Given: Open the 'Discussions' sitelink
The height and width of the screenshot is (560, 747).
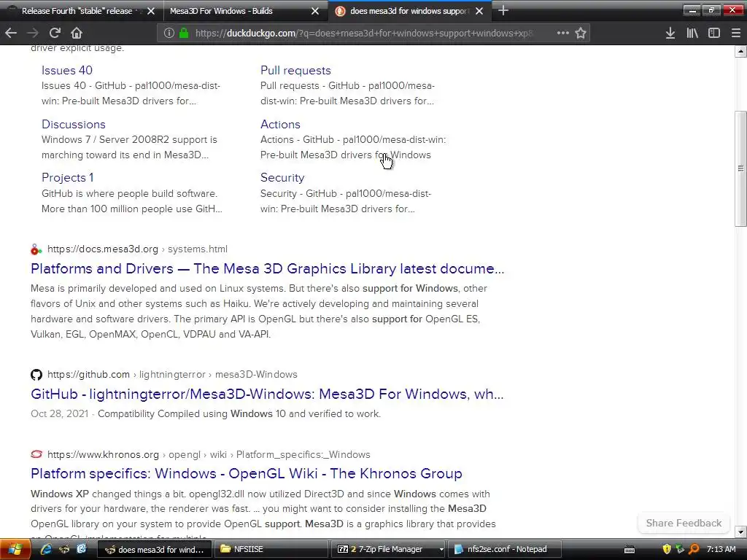Looking at the screenshot, I should 74,124.
